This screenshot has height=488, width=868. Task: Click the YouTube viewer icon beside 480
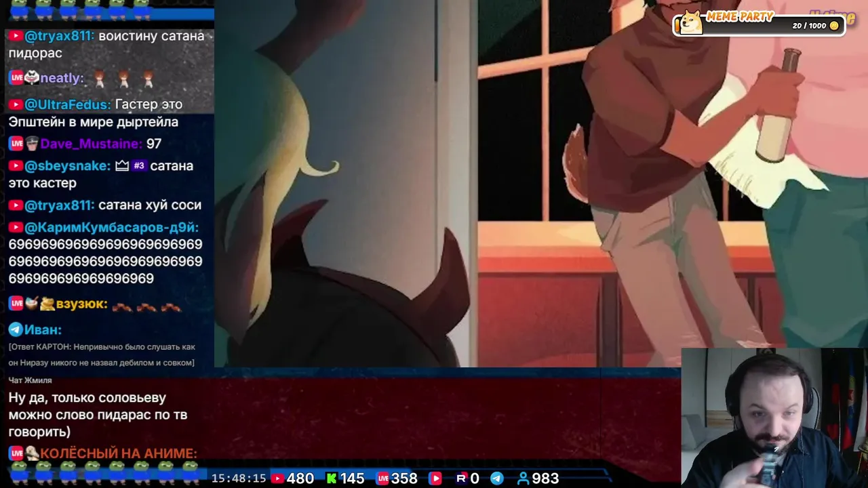277,479
